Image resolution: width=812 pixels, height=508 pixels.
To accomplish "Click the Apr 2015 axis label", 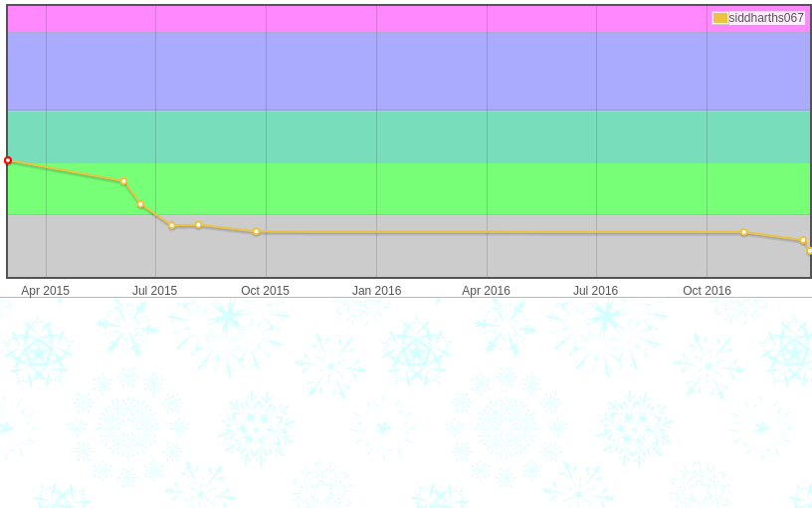I will coord(45,291).
